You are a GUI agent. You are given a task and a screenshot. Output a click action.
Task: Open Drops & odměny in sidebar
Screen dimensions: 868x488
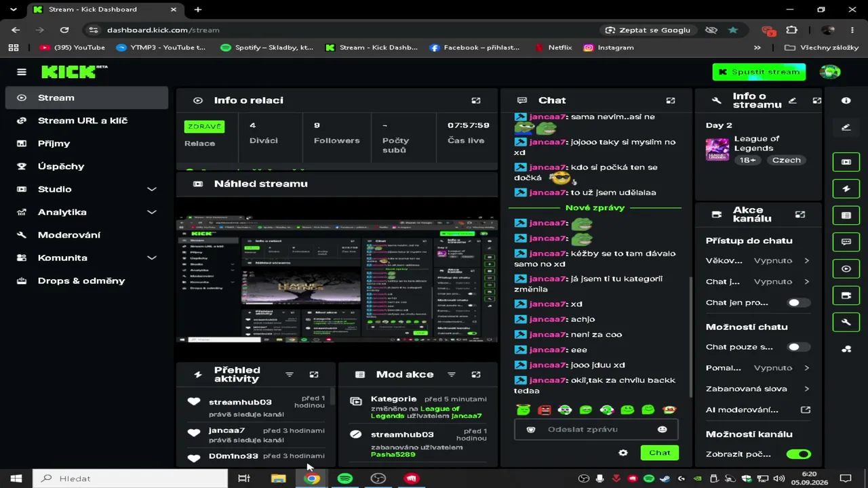pyautogui.click(x=87, y=281)
